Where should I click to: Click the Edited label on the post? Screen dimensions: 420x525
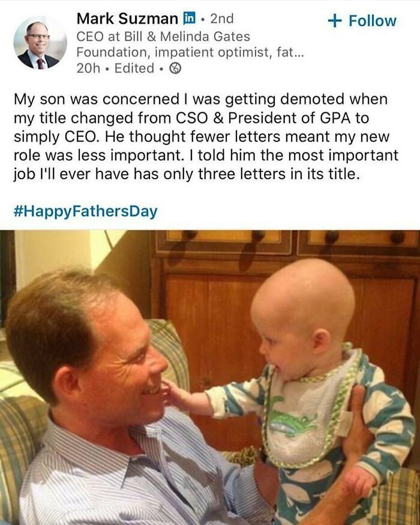point(134,68)
